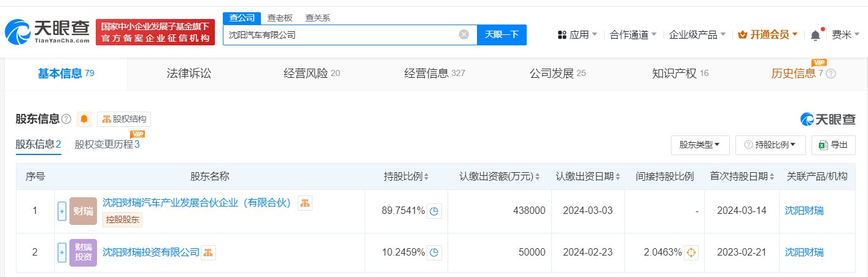
Task: Open 沈阳财瑞 link in row 1
Action: (x=804, y=211)
